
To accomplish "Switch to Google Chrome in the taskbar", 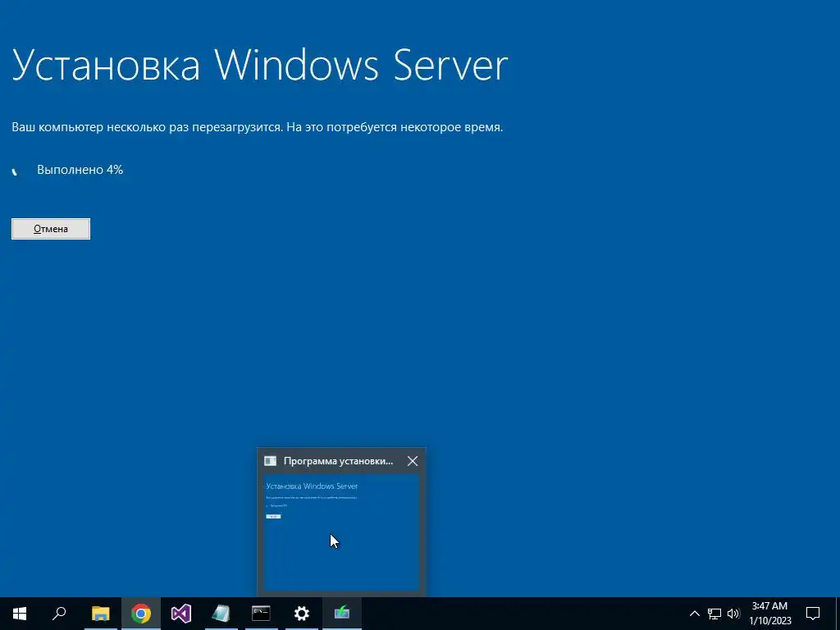I will [x=141, y=614].
